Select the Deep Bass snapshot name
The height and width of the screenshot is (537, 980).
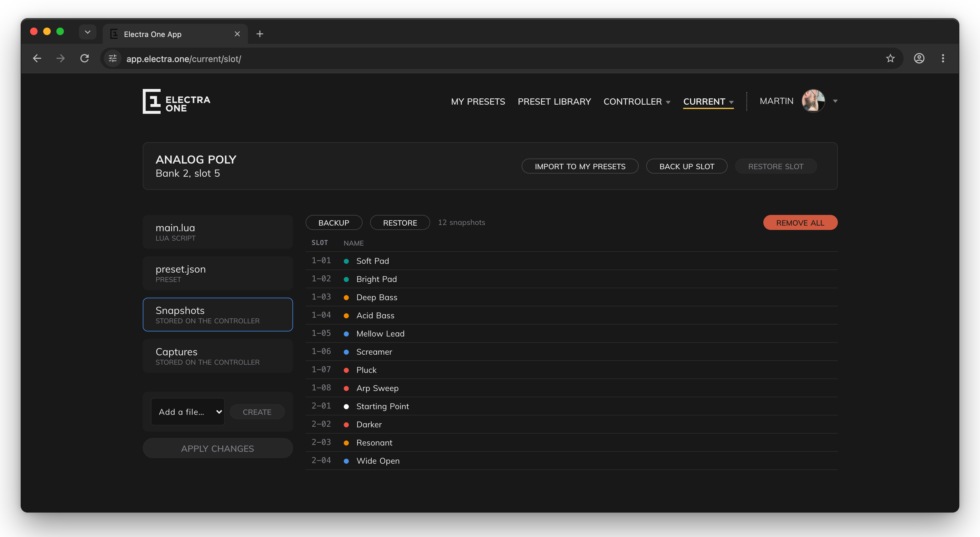tap(377, 297)
